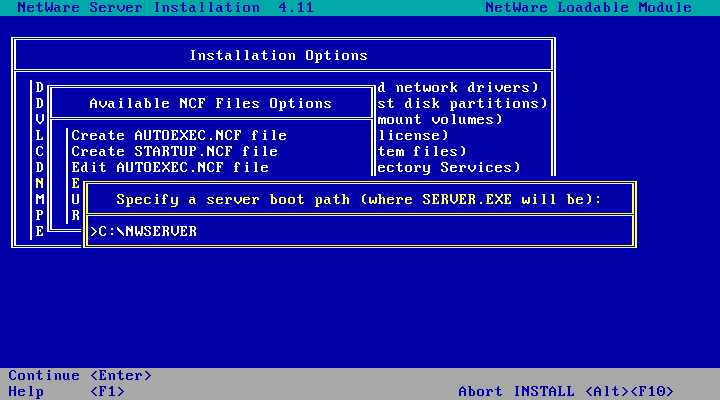
Task: Select the 'R' row in NCF Files Options
Action: 76,215
